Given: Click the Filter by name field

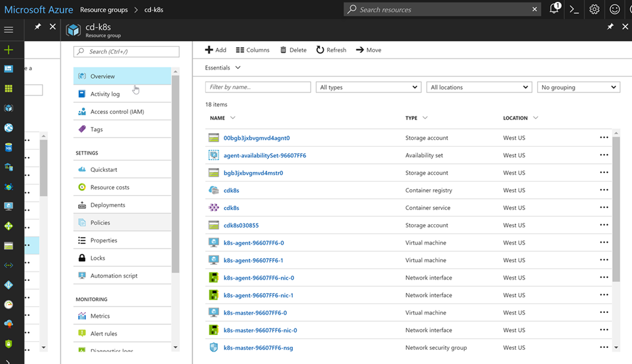Looking at the screenshot, I should [x=258, y=87].
